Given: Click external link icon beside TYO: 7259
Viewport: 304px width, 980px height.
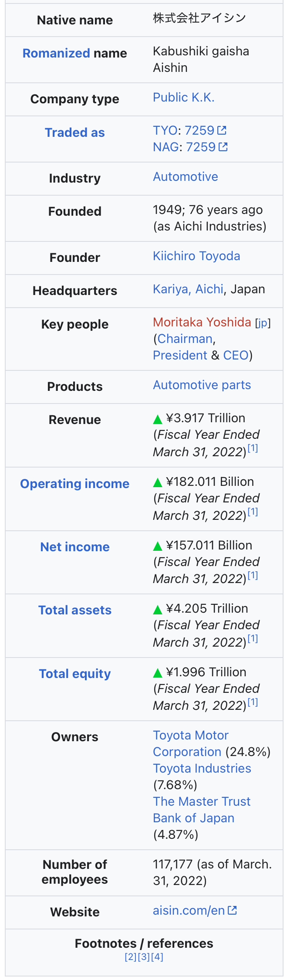Looking at the screenshot, I should tap(222, 130).
